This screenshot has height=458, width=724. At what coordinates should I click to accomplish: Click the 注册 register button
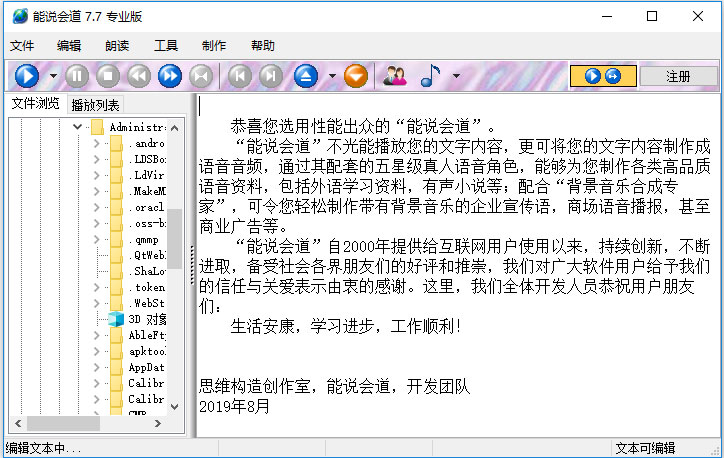pyautogui.click(x=679, y=76)
